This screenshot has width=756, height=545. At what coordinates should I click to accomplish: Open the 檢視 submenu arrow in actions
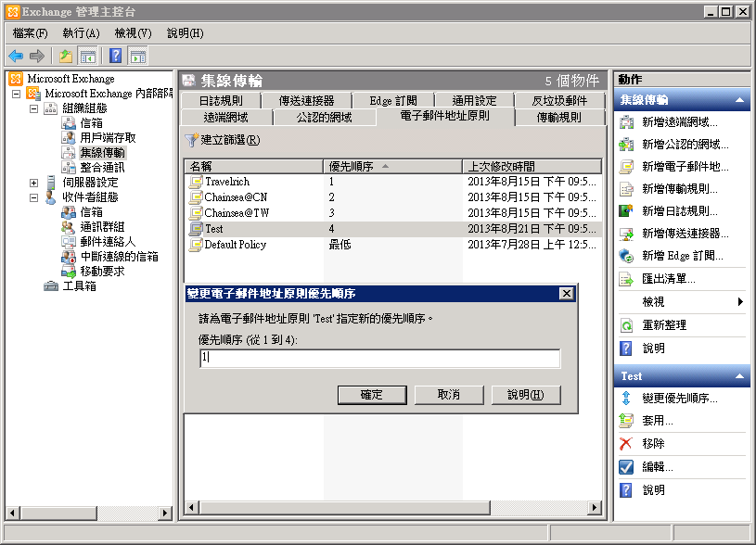coord(740,302)
